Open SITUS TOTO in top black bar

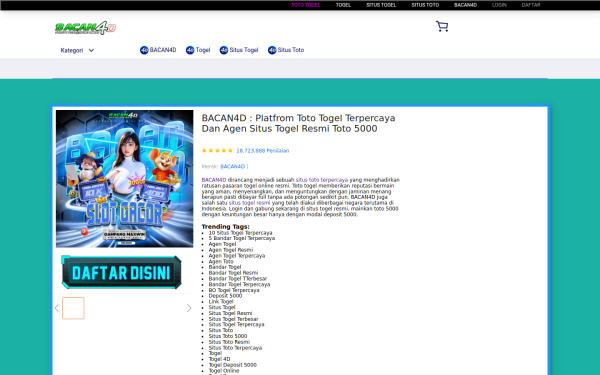click(x=425, y=5)
